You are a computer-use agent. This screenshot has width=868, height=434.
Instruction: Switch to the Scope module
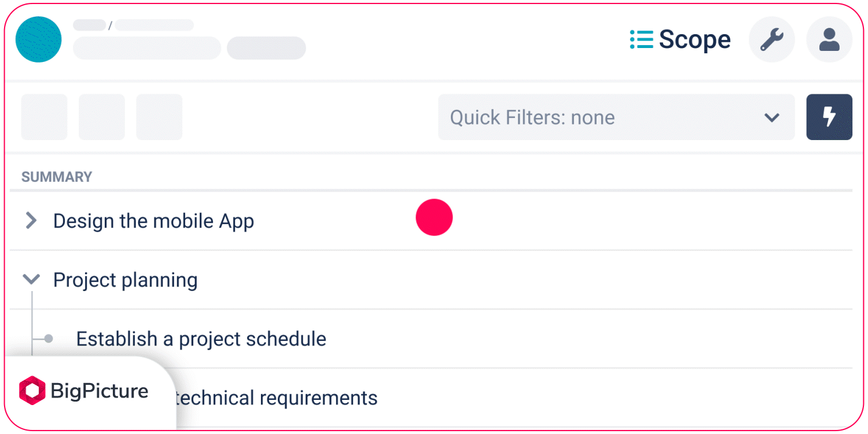tap(681, 39)
